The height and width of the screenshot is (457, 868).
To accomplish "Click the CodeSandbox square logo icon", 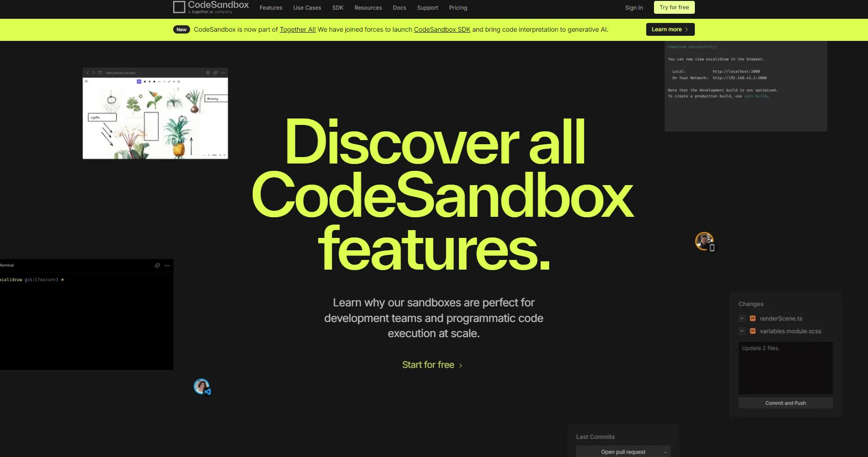I will coord(179,7).
